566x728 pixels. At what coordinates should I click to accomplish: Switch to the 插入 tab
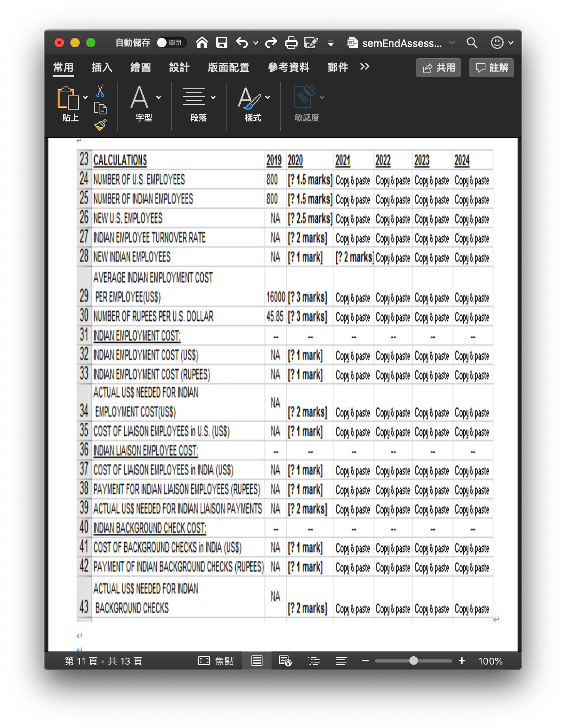coord(102,68)
